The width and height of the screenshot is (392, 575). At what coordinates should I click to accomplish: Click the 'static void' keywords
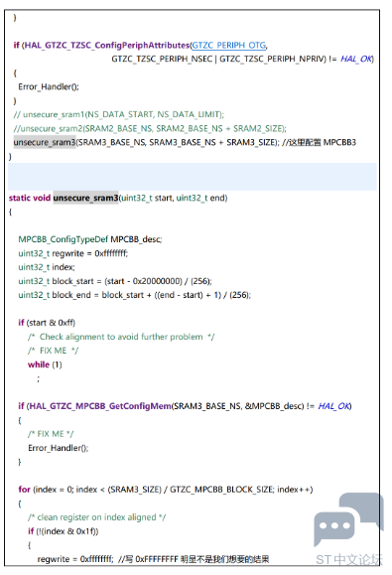click(x=30, y=198)
